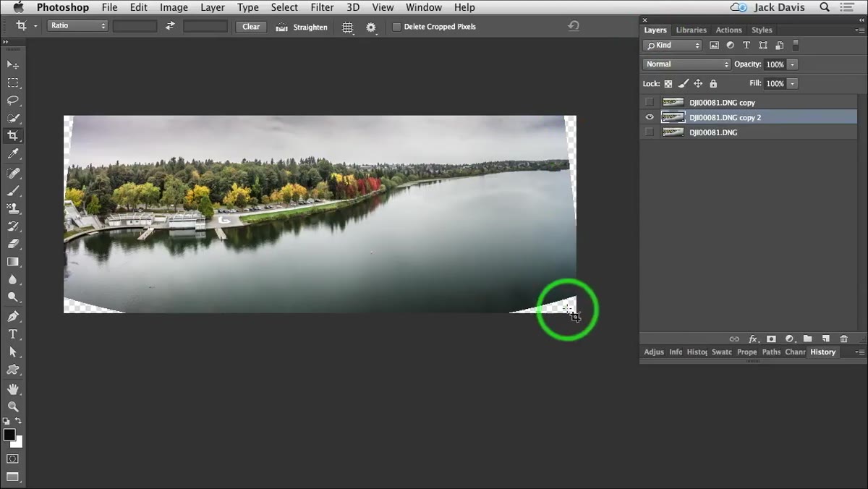Screen dimensions: 868x489
Task: Open the Kind layer filter dropdown
Action: point(673,45)
